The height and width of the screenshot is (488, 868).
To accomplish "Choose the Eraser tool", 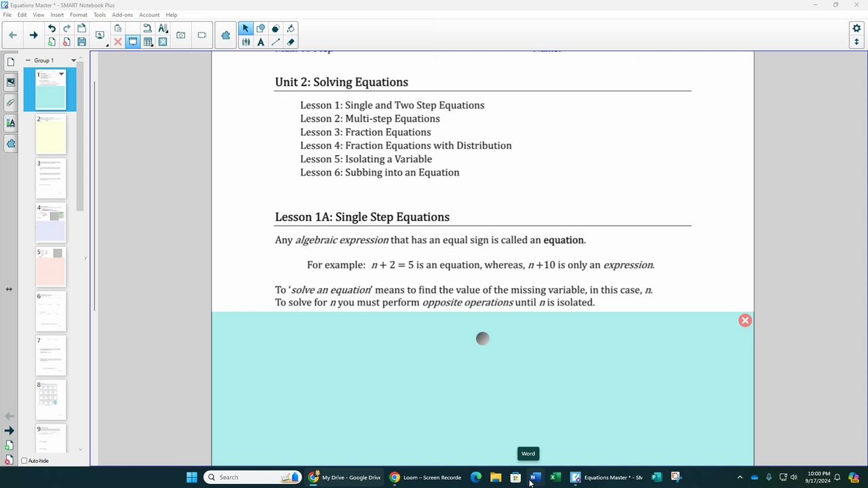I will (x=290, y=42).
